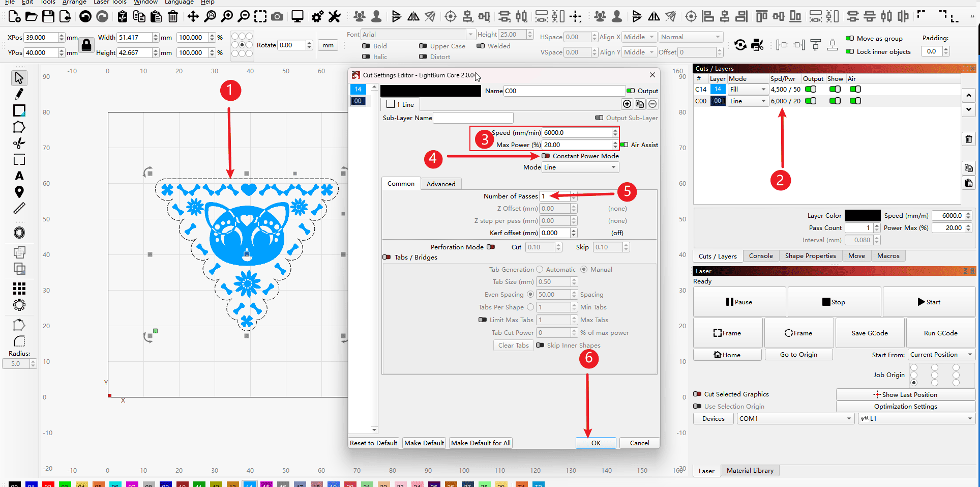Viewport: 980px width, 487px height.
Task: Click the Save GCode button
Action: pyautogui.click(x=870, y=333)
